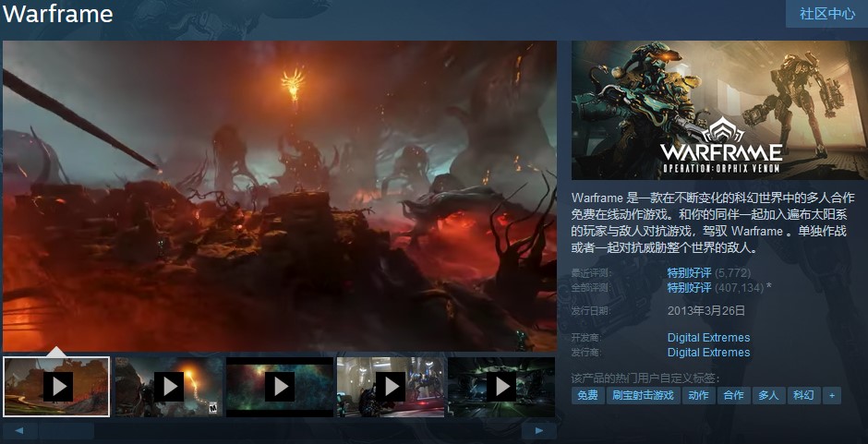Play the fourth hangar video thumbnail
This screenshot has height=444, width=868.
391,387
